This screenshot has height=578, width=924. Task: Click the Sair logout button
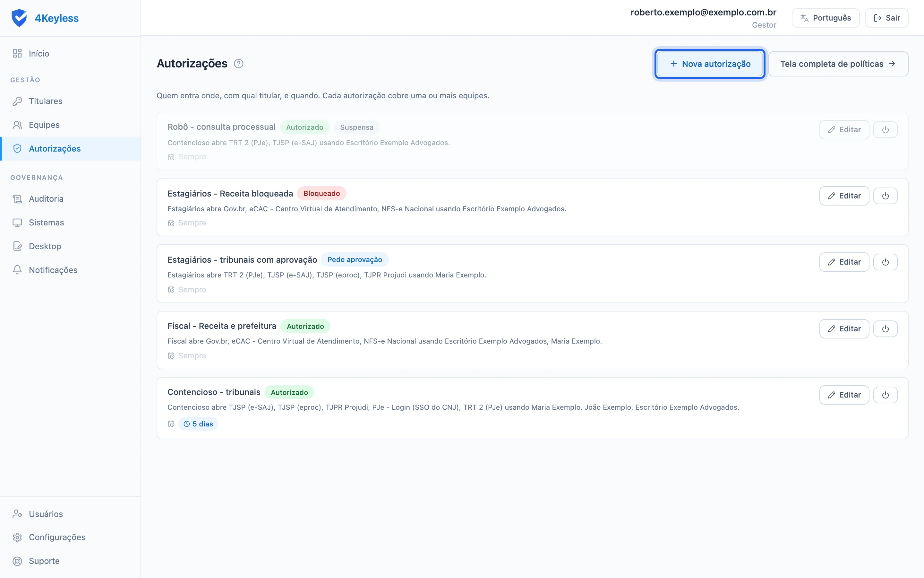click(x=886, y=18)
